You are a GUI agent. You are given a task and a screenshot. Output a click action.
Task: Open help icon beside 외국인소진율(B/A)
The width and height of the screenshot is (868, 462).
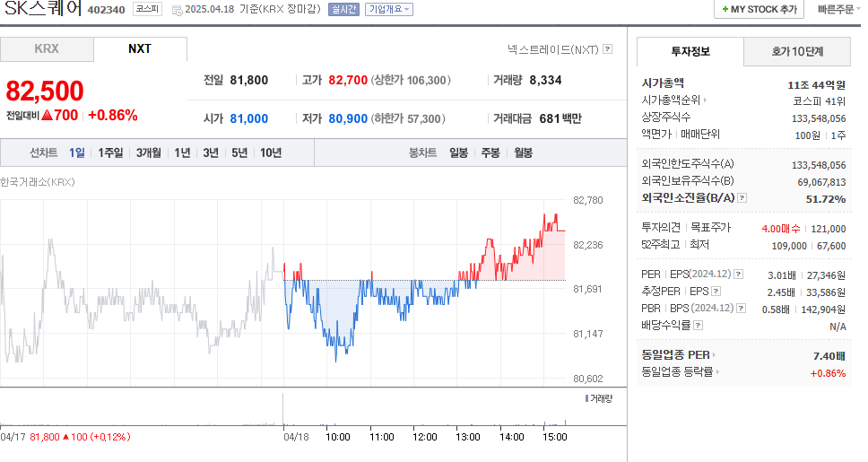click(x=742, y=197)
